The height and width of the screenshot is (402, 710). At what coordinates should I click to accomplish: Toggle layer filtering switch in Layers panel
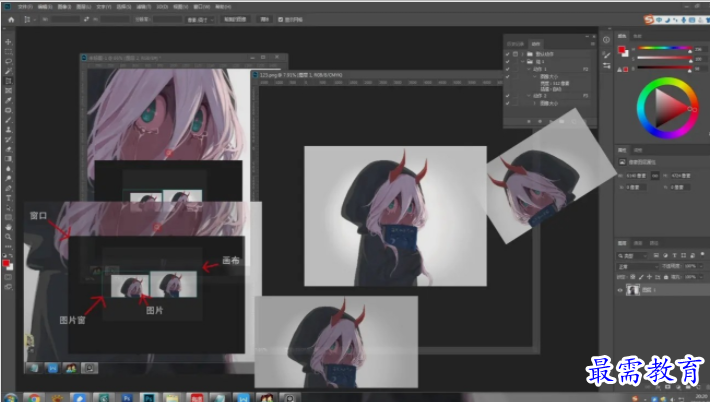point(702,255)
